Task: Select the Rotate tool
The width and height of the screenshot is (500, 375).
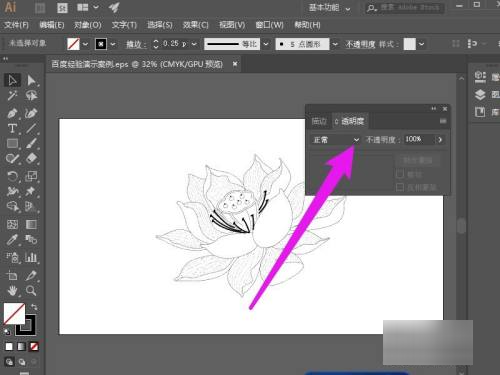Action: [x=12, y=176]
